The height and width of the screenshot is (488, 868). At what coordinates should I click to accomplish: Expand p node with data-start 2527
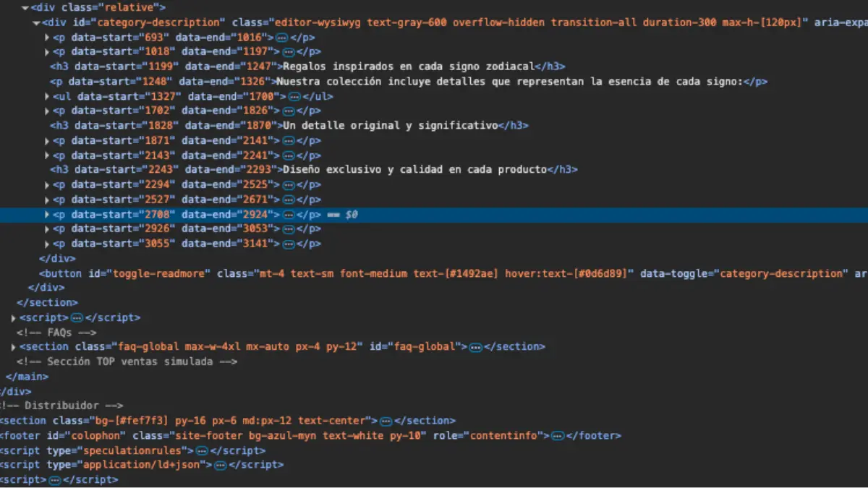click(47, 200)
